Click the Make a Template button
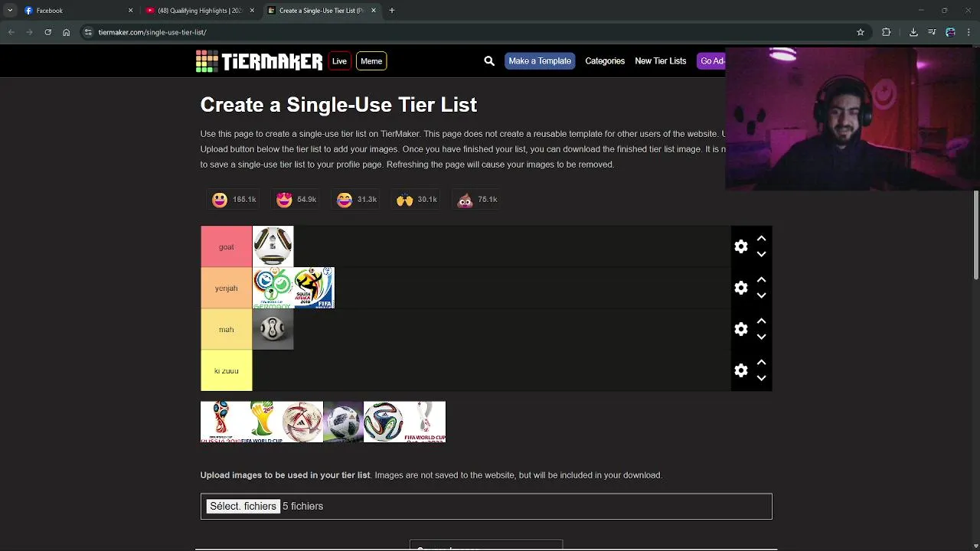This screenshot has width=980, height=551. pos(540,61)
